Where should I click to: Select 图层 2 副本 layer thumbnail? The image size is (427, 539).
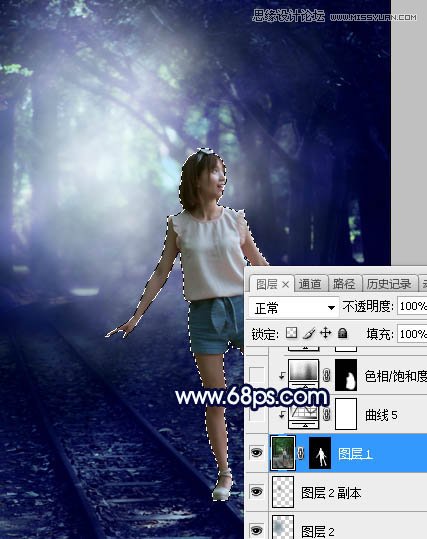tap(283, 492)
